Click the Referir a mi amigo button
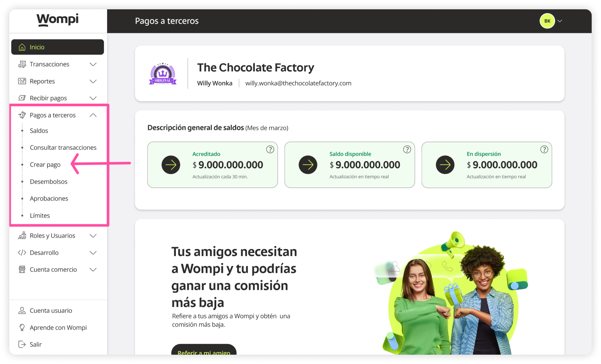The image size is (601, 364). click(203, 352)
